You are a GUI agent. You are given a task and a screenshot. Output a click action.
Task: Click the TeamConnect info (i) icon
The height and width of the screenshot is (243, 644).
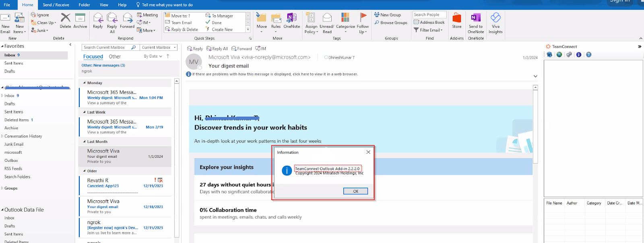(579, 55)
